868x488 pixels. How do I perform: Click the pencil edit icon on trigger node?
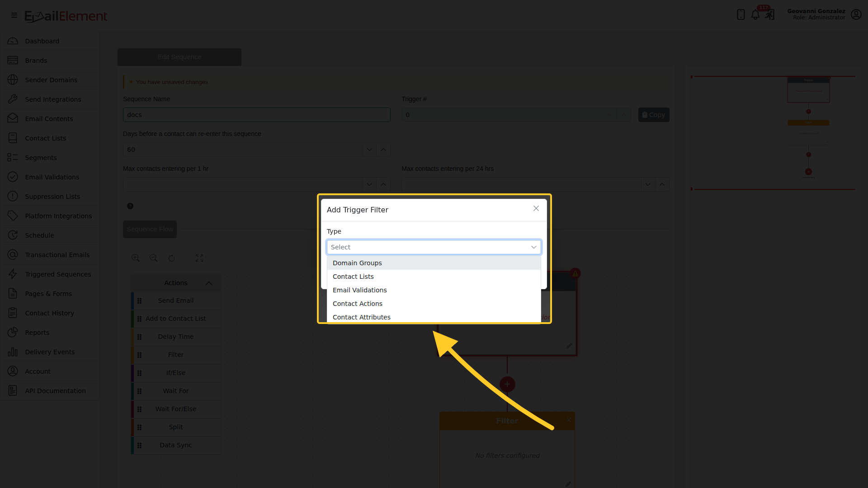(569, 346)
